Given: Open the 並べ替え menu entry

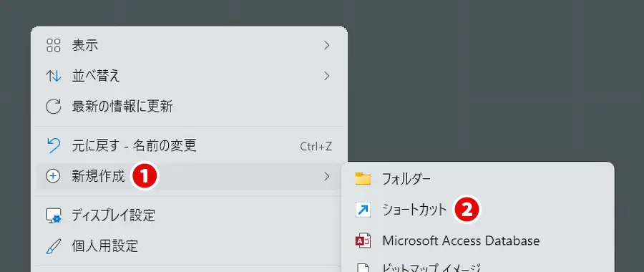Looking at the screenshot, I should pyautogui.click(x=190, y=76).
